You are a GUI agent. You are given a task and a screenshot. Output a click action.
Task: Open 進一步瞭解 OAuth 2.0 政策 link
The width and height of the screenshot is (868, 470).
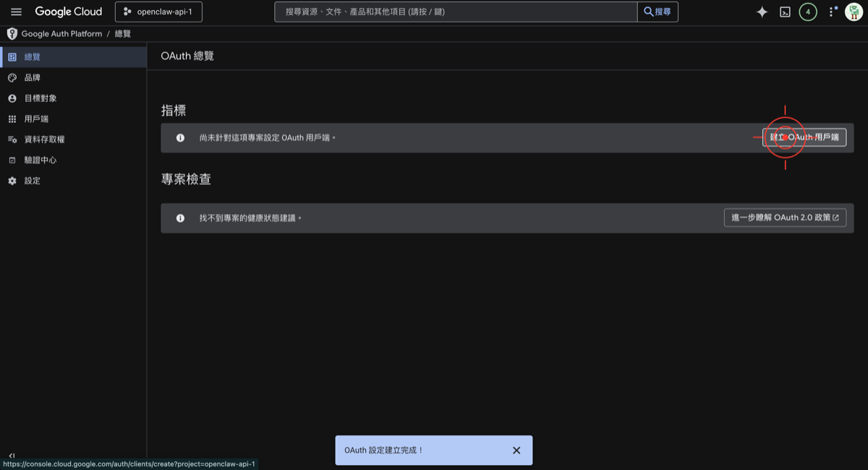click(x=785, y=217)
